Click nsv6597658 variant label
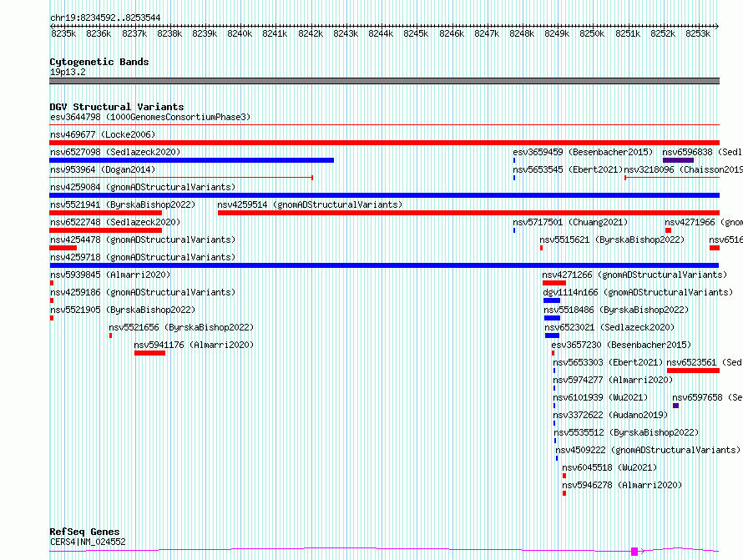This screenshot has width=743, height=560. click(x=707, y=397)
